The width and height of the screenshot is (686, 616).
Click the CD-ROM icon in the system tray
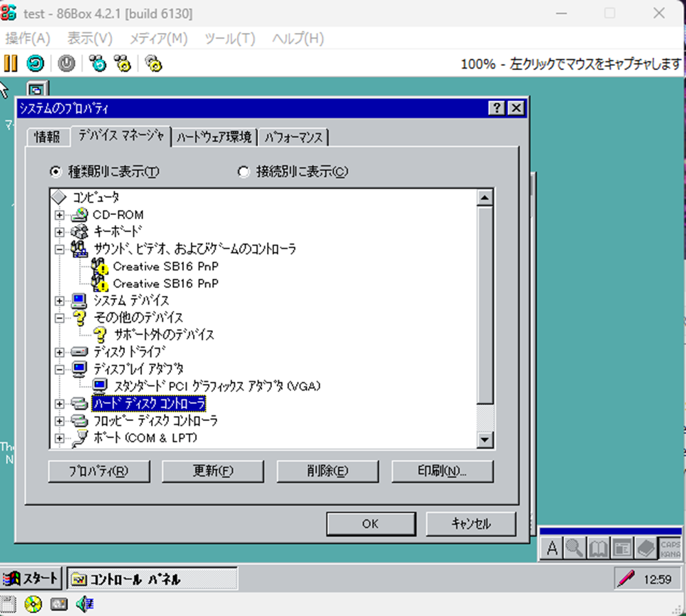pyautogui.click(x=32, y=604)
